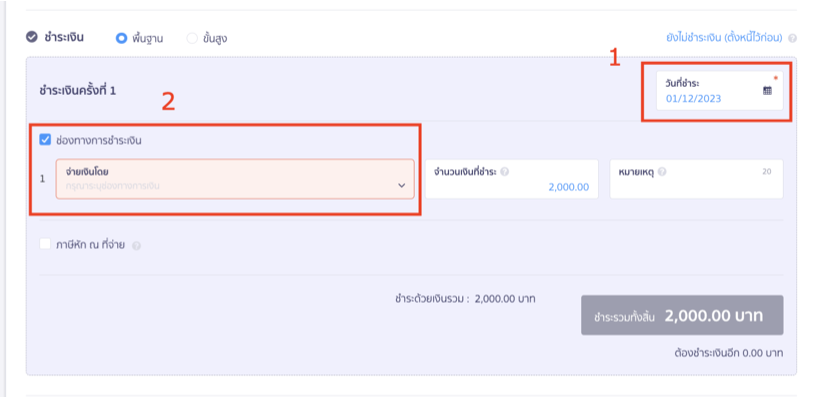817x397 pixels.
Task: Focus the จำนวนเงินที่ชำระ amount field
Action: click(x=512, y=179)
